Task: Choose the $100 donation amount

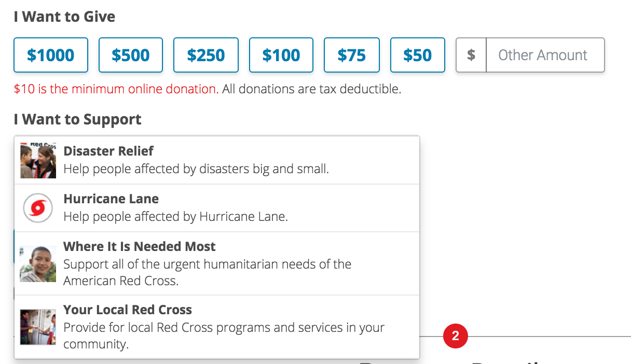Action: [281, 55]
